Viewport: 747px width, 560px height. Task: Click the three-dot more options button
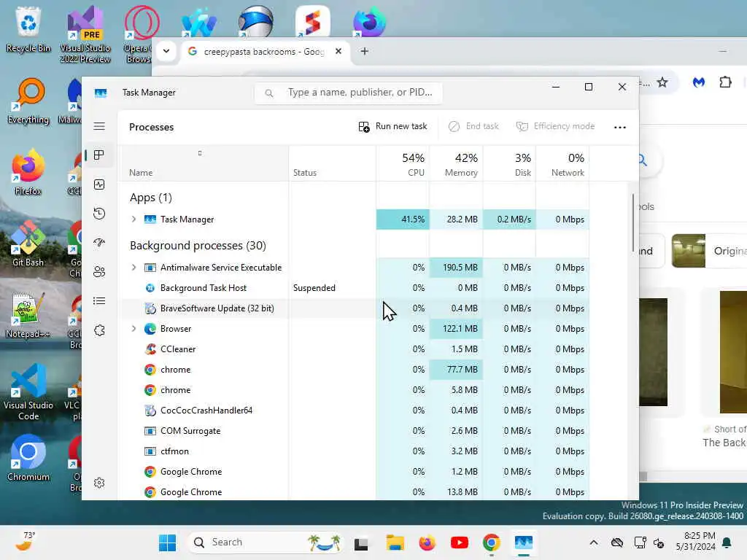pyautogui.click(x=620, y=127)
